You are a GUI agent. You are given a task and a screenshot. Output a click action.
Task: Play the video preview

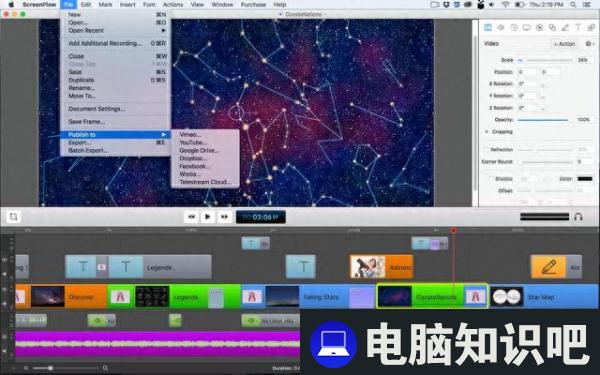pos(207,217)
